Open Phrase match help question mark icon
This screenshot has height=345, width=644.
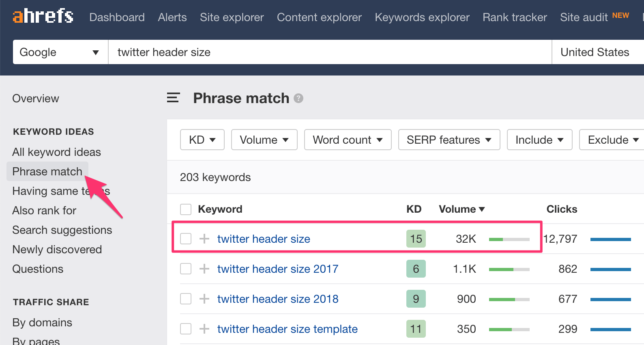(298, 98)
